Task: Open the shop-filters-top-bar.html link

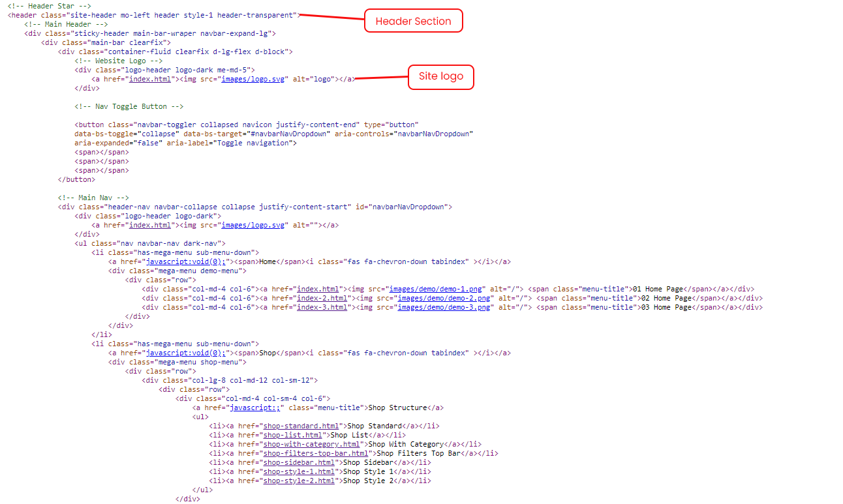Action: pos(316,453)
